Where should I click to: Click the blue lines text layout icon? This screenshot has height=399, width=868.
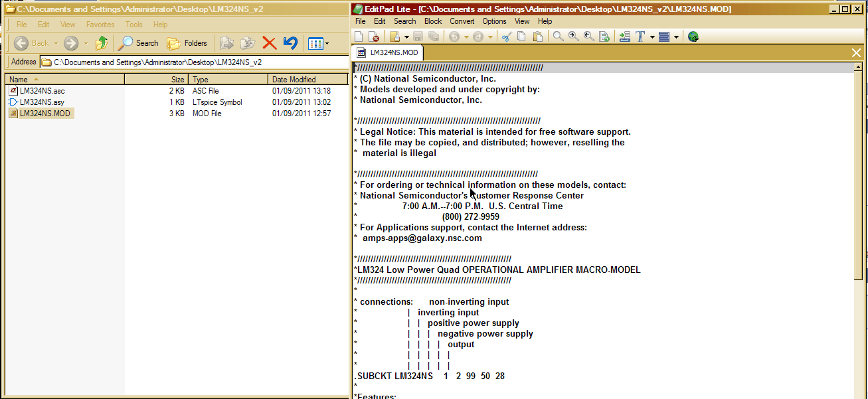[664, 37]
